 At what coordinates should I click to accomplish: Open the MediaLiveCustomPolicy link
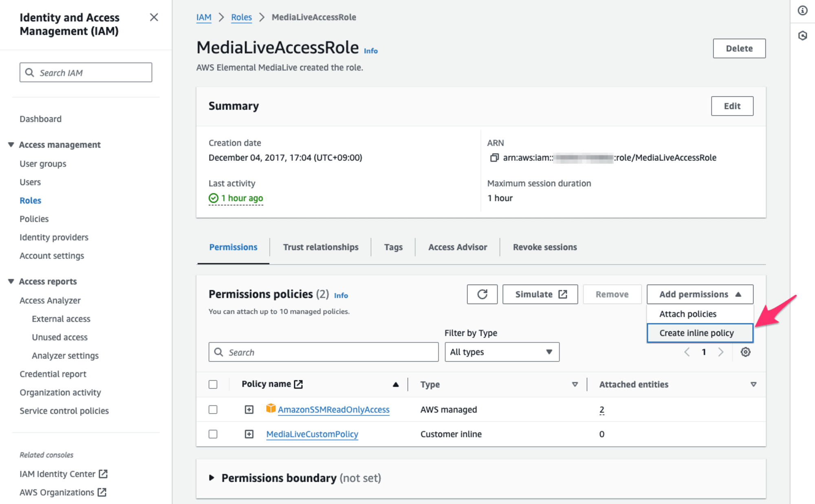point(312,434)
